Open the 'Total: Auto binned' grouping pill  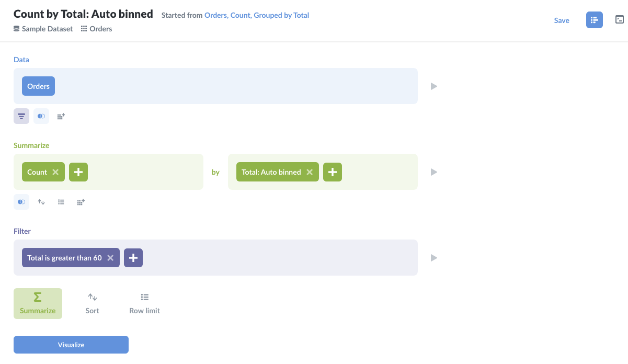(271, 172)
